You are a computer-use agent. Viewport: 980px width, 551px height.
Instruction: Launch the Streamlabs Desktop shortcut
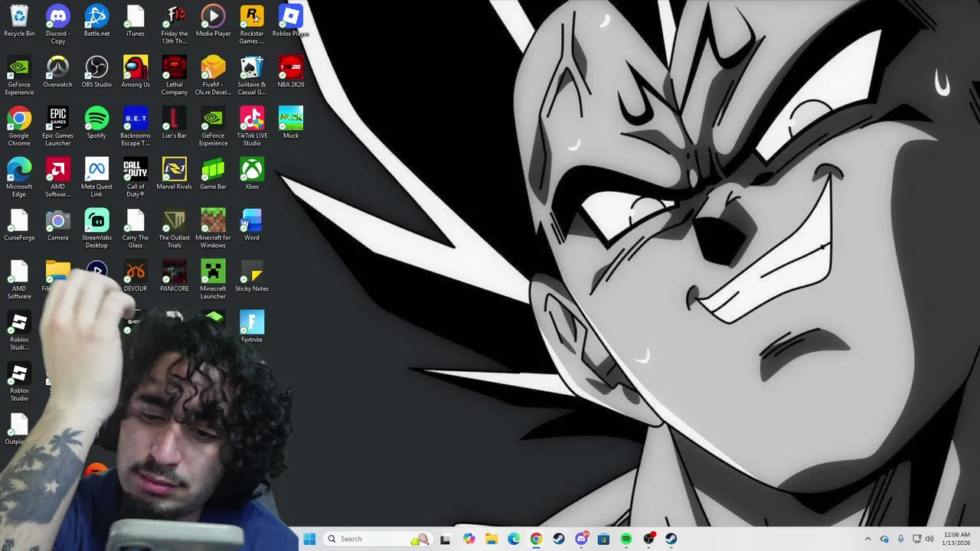(x=96, y=230)
